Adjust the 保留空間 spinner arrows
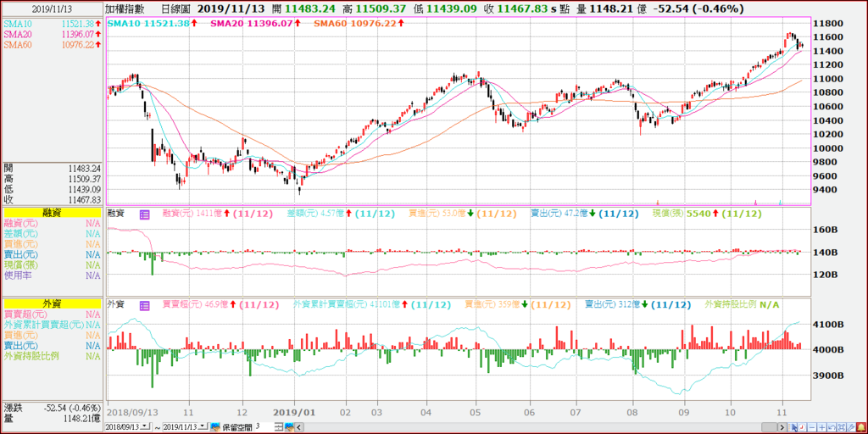 coord(279,427)
